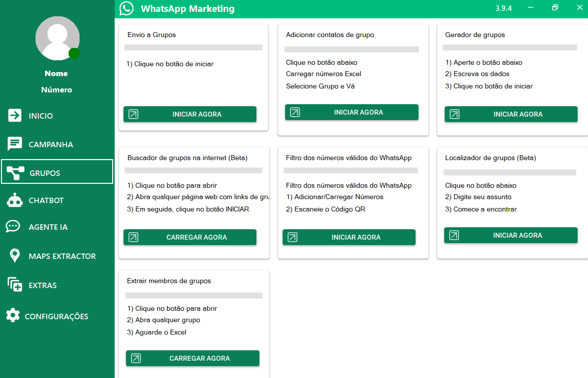Select the GRUPOS menu item
The image size is (588, 378).
pyautogui.click(x=57, y=172)
